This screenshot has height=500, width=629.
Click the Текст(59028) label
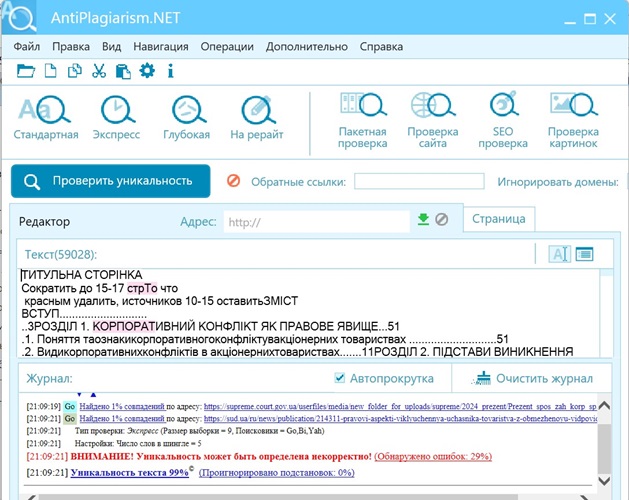(x=61, y=254)
